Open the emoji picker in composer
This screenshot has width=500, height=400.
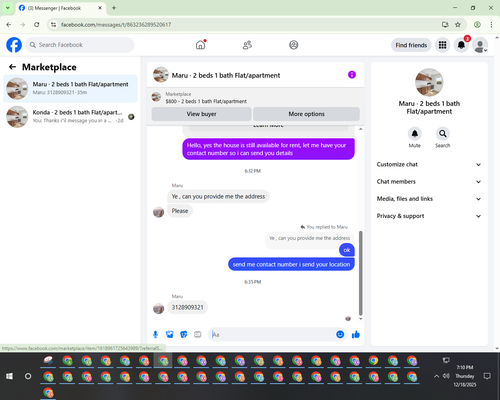tap(340, 334)
